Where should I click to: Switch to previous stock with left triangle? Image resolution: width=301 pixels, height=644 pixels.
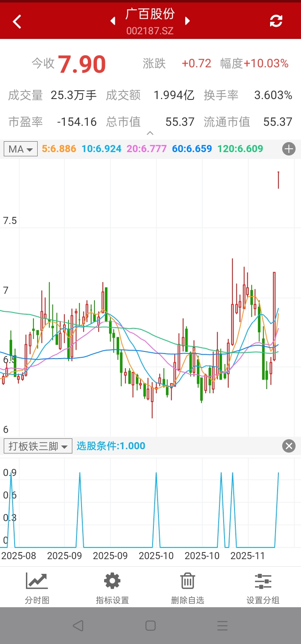click(x=113, y=21)
